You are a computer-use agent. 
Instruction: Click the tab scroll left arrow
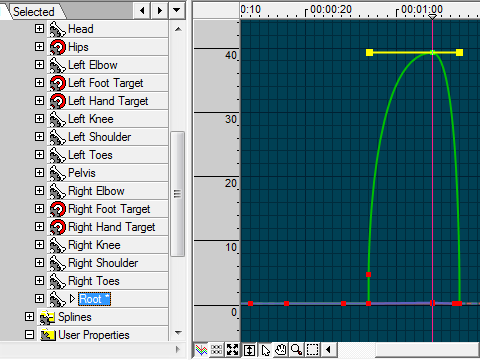[x=142, y=11]
